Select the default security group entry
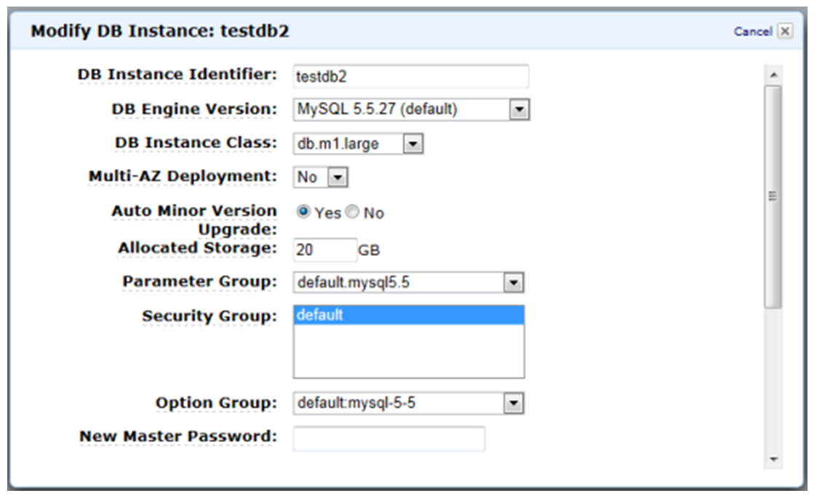 point(409,315)
